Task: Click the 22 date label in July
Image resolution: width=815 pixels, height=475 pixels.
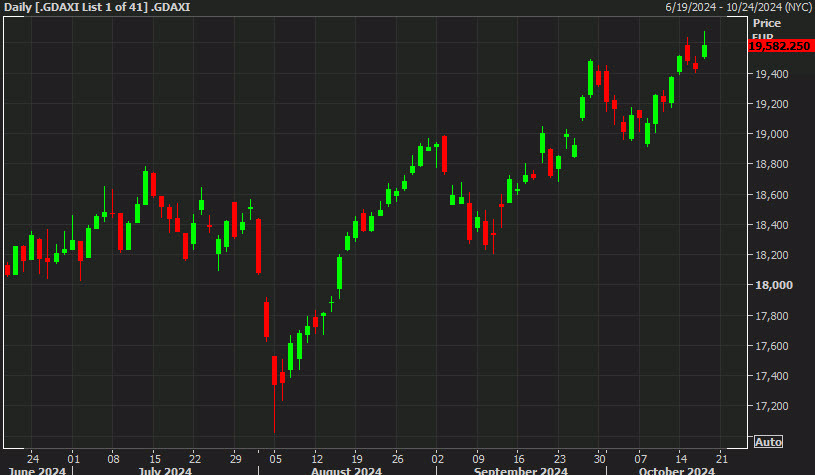Action: click(x=194, y=459)
